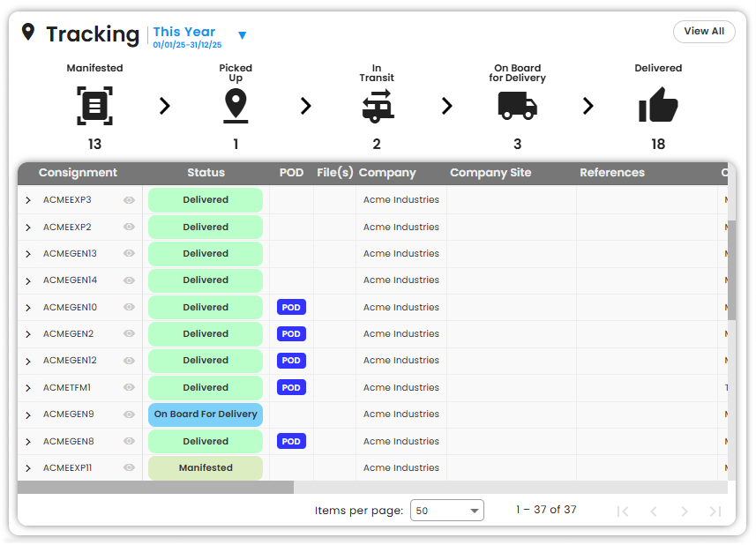The image size is (756, 545).
Task: Click the Picked Up location pin icon
Action: click(x=236, y=106)
